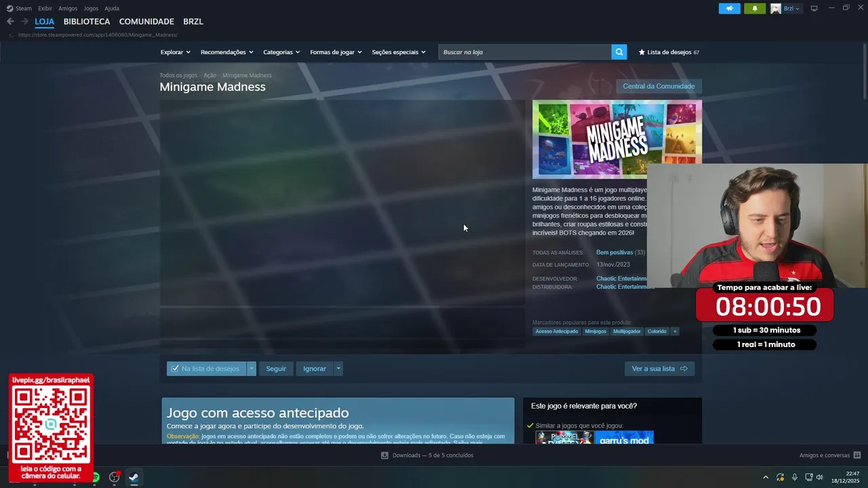
Task: Click the Downloads status icon
Action: pos(384,455)
